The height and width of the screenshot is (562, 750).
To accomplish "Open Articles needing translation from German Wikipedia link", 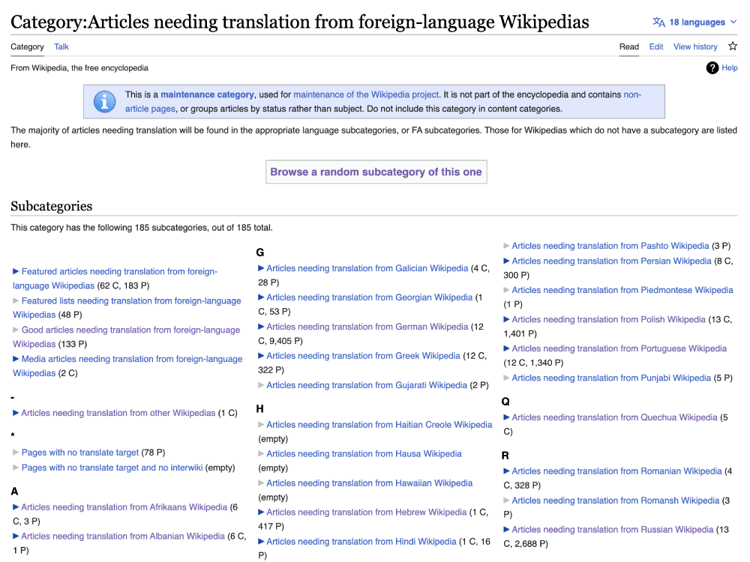I will (367, 327).
